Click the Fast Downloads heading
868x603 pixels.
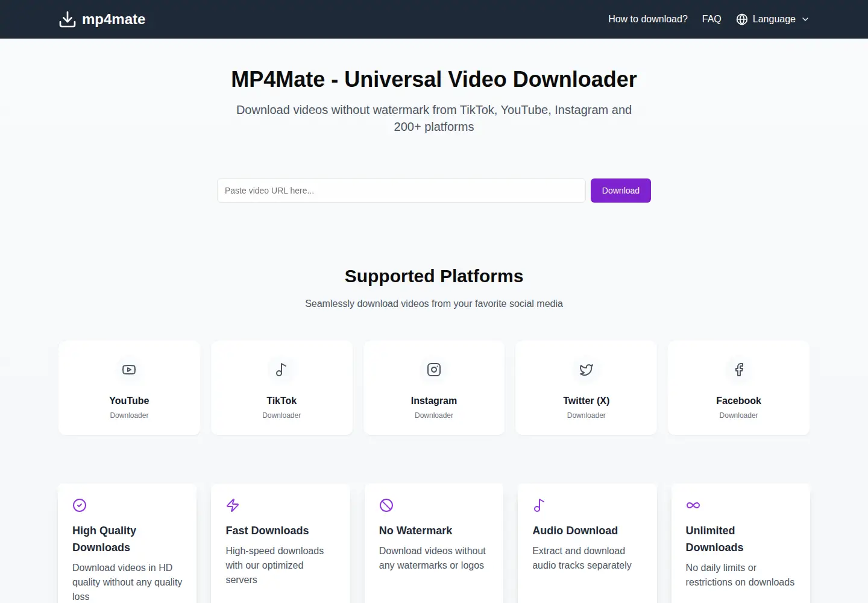pyautogui.click(x=267, y=531)
